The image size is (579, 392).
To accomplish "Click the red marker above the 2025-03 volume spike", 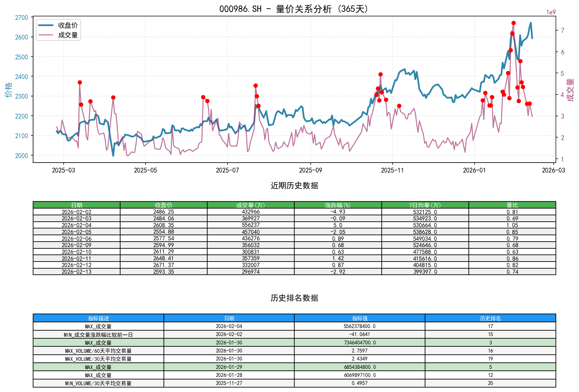I will tap(79, 82).
